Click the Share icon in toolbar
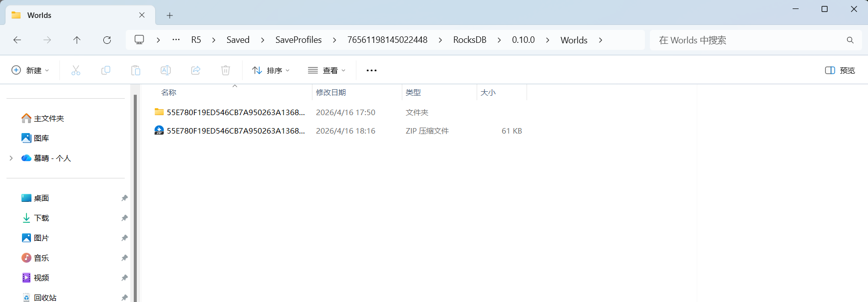868x302 pixels. (196, 70)
